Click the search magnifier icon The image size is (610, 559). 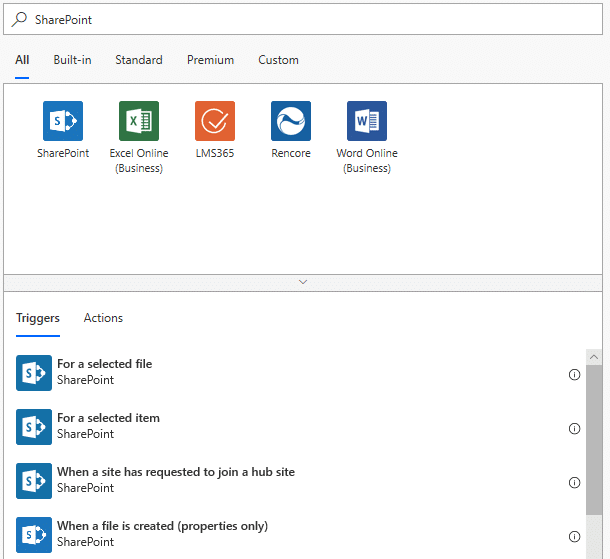point(19,19)
